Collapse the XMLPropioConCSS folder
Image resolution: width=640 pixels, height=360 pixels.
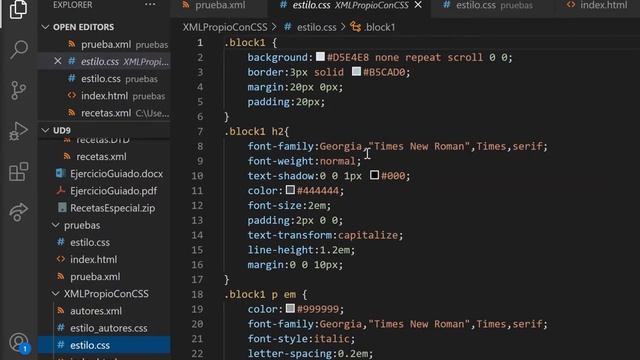[x=56, y=293]
